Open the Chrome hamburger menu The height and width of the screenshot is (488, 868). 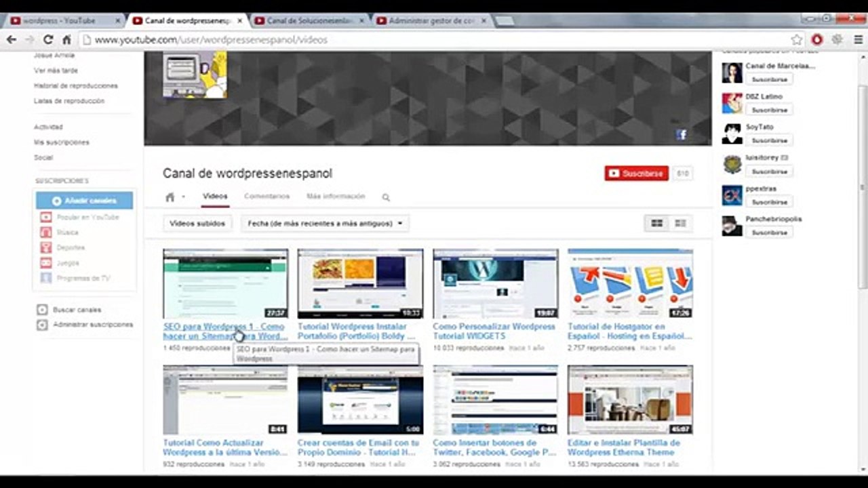[x=859, y=40]
